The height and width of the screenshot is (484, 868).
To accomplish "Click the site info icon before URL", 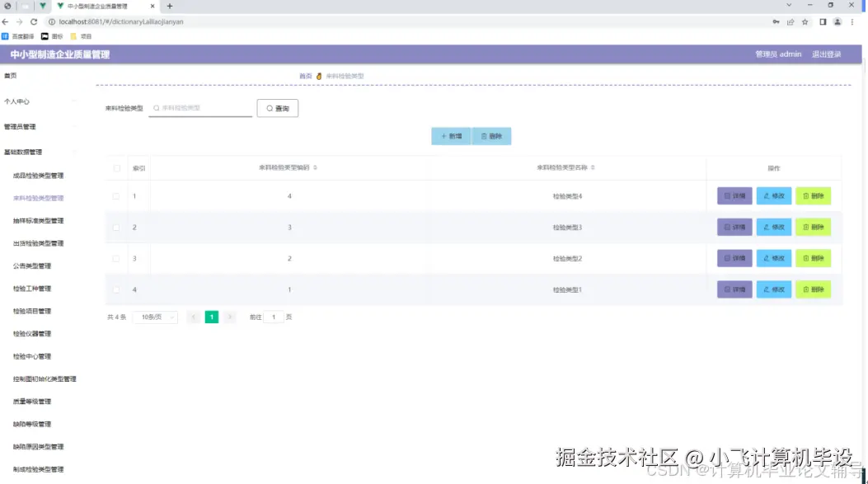I will (x=51, y=21).
